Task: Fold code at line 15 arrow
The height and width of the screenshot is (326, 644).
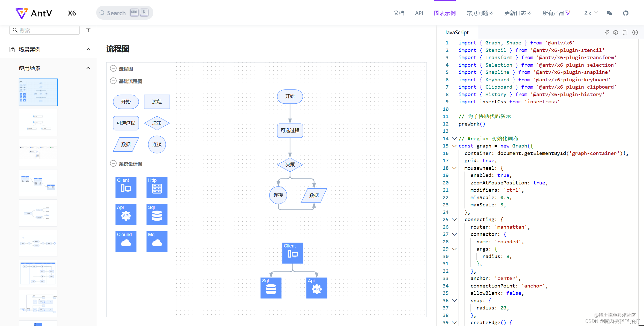Action: [454, 146]
